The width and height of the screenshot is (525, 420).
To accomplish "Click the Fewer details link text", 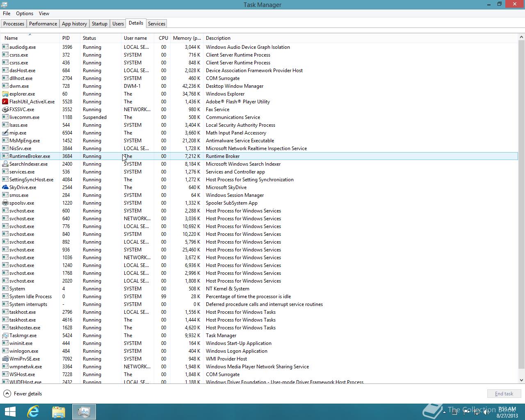I will (28, 394).
